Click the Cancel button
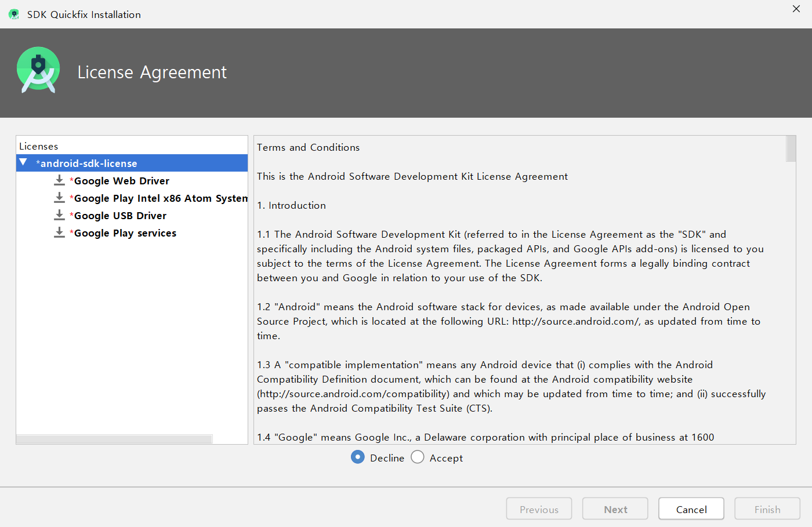The image size is (812, 527). click(691, 509)
